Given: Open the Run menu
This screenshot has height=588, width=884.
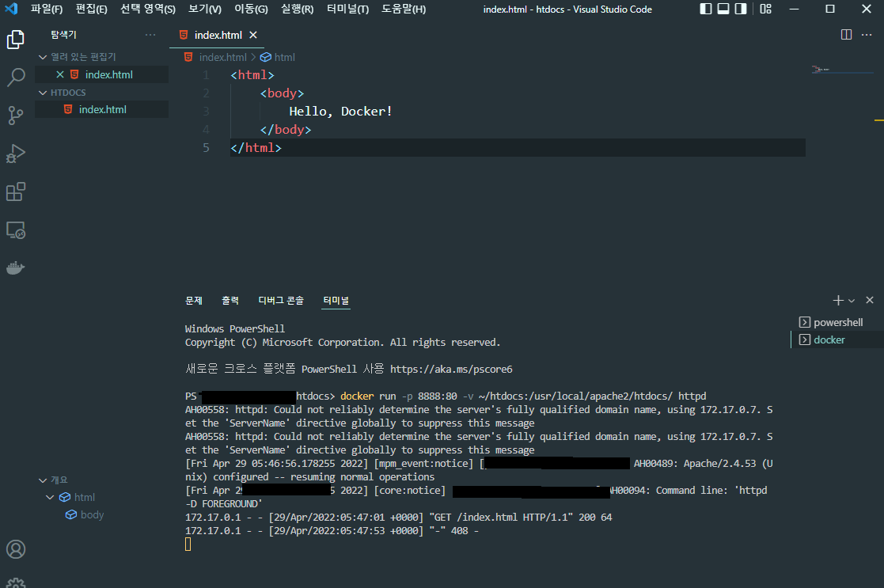Looking at the screenshot, I should tap(297, 9).
